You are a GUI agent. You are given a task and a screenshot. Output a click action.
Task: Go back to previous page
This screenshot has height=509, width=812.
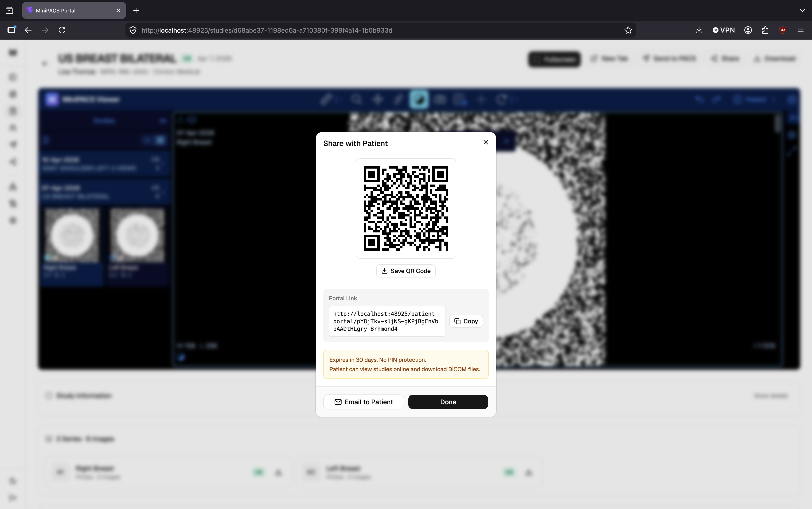[x=28, y=30]
